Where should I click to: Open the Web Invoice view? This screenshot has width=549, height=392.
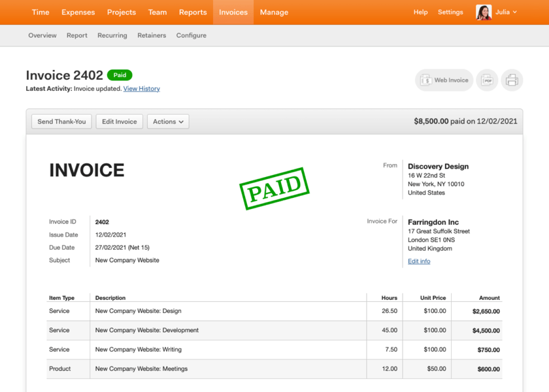444,80
